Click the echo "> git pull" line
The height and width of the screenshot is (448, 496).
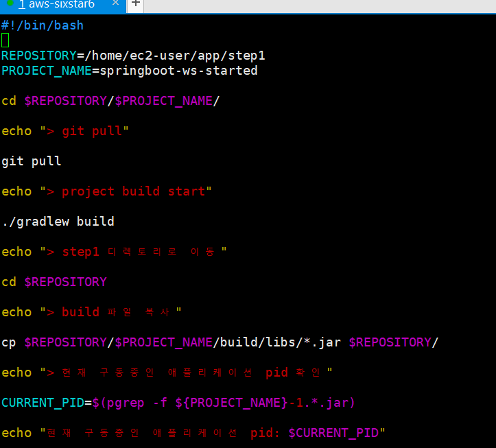65,131
